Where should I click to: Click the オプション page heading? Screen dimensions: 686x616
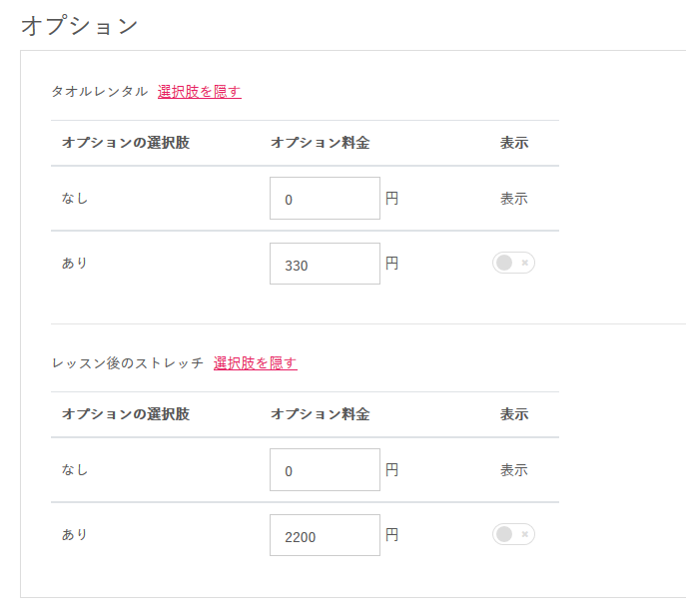(x=79, y=26)
